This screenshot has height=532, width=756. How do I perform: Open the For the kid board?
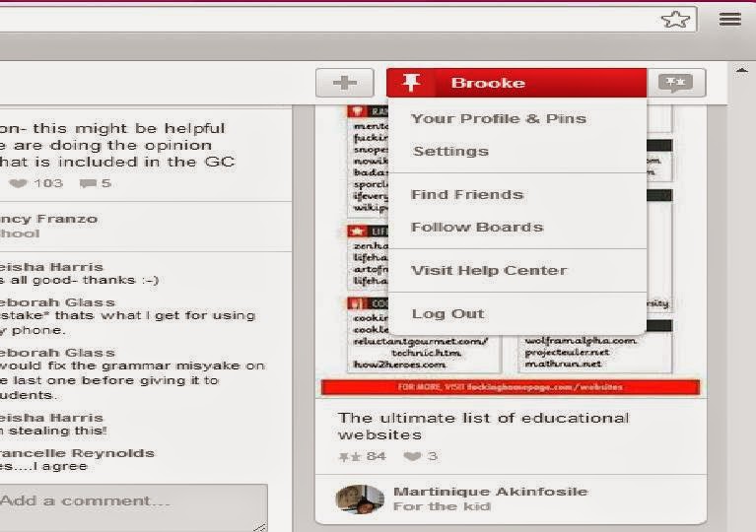(442, 506)
